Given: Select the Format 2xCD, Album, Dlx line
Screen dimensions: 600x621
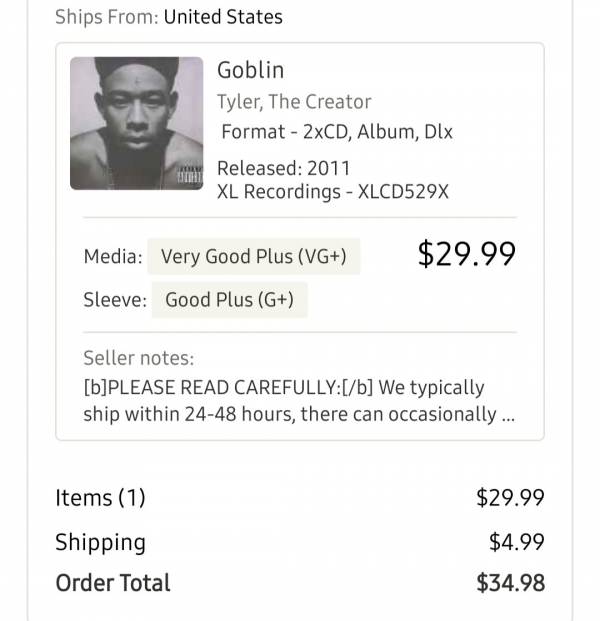Looking at the screenshot, I should pos(337,131).
